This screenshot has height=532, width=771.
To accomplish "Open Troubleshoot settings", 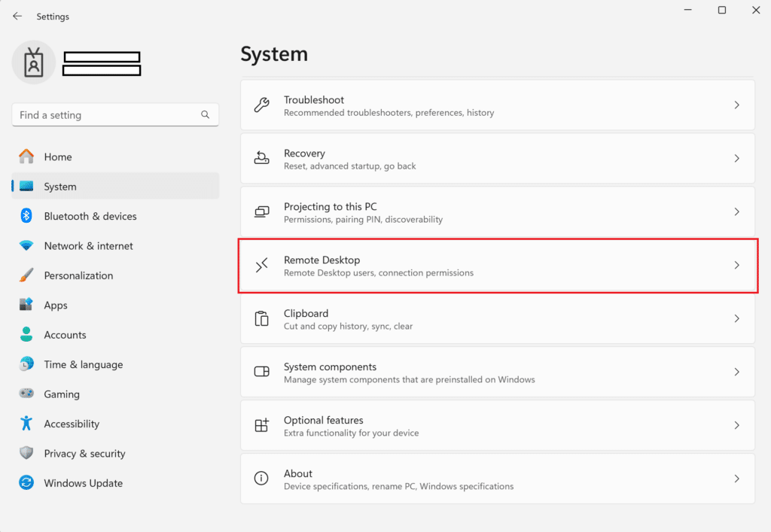I will 497,105.
